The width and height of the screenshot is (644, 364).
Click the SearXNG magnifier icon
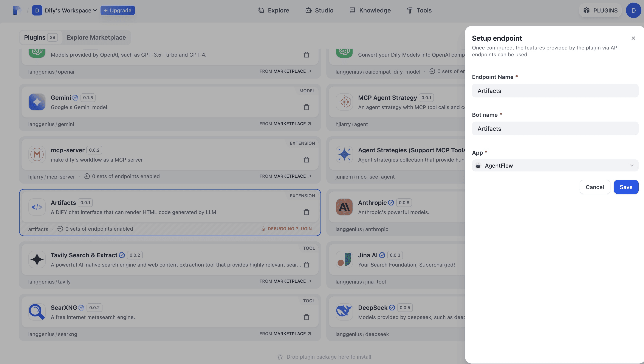click(37, 312)
